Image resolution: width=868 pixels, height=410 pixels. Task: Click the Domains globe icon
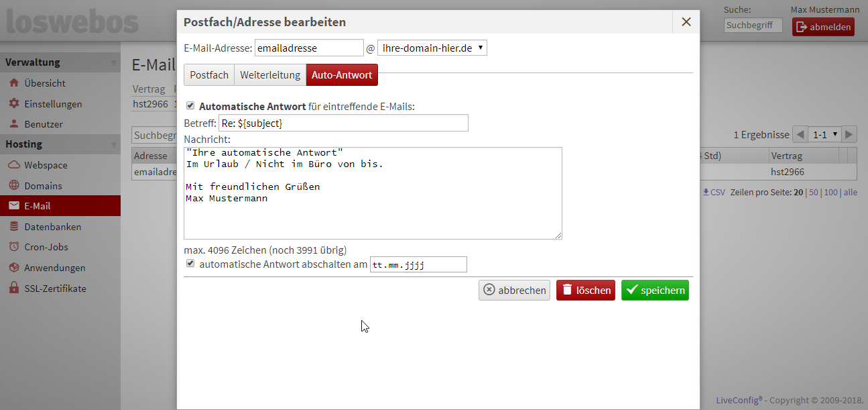tap(13, 186)
